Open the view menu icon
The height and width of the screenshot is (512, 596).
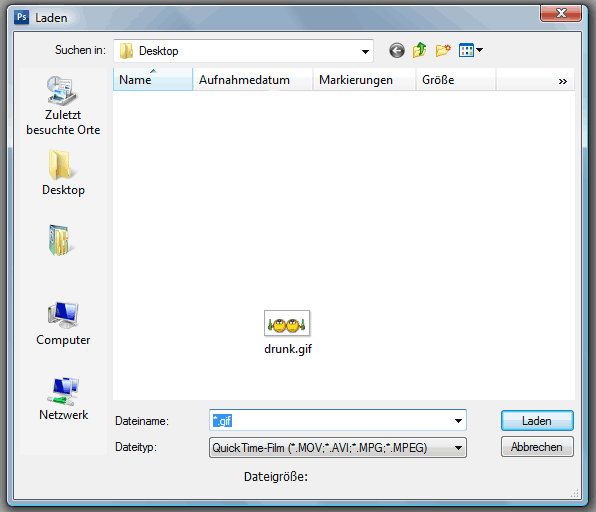[471, 50]
